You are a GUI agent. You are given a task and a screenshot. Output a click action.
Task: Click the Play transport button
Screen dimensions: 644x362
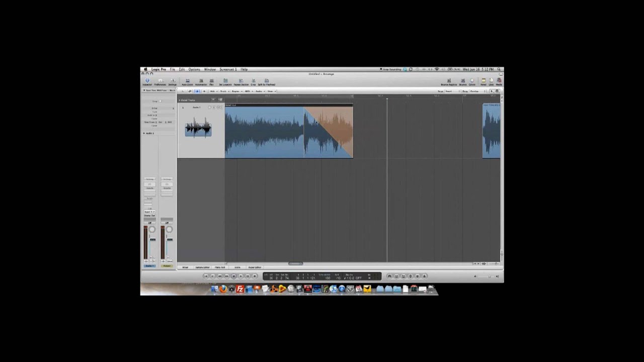coord(240,276)
